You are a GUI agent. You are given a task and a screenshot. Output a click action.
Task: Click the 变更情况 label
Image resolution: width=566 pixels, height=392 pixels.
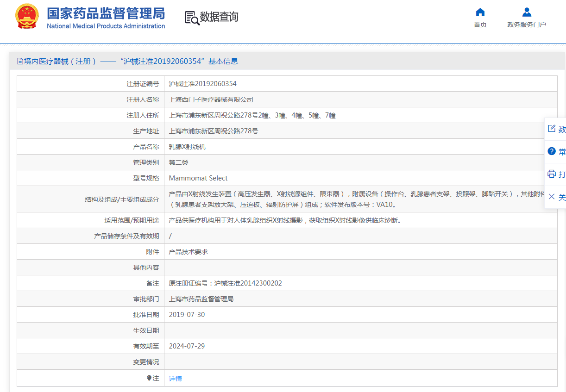click(146, 362)
